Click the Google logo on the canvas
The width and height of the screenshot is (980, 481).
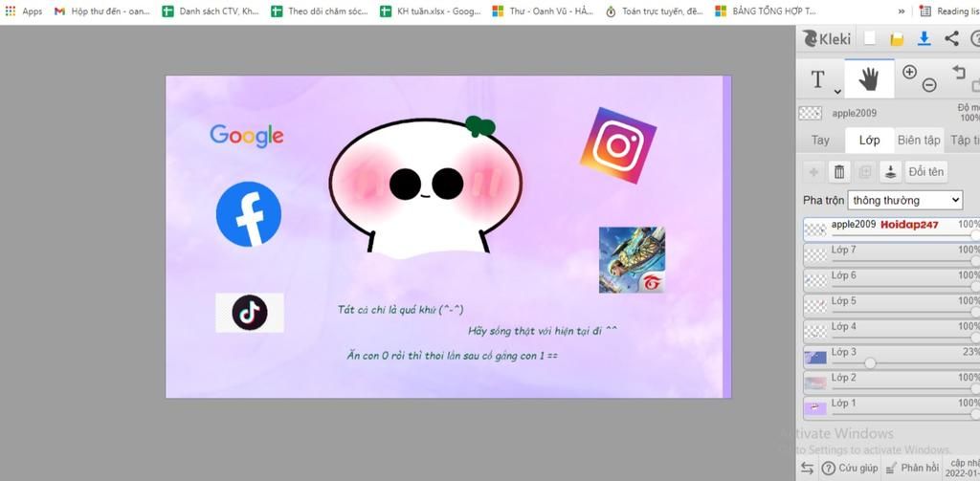tap(247, 136)
